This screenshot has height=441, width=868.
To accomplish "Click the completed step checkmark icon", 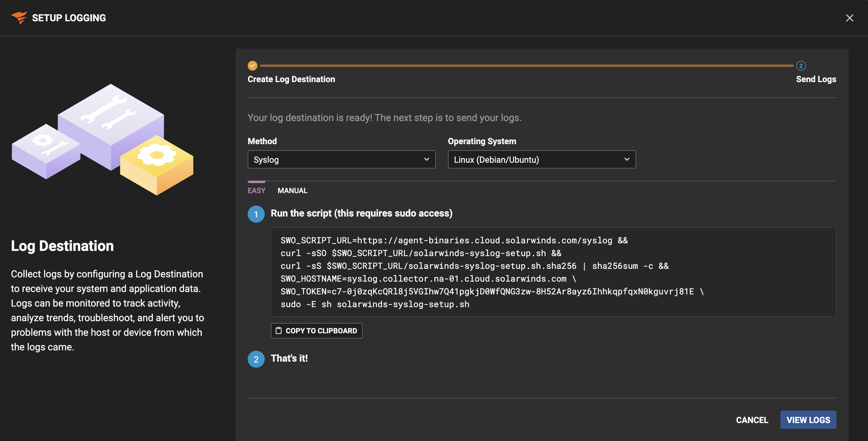I will point(252,65).
